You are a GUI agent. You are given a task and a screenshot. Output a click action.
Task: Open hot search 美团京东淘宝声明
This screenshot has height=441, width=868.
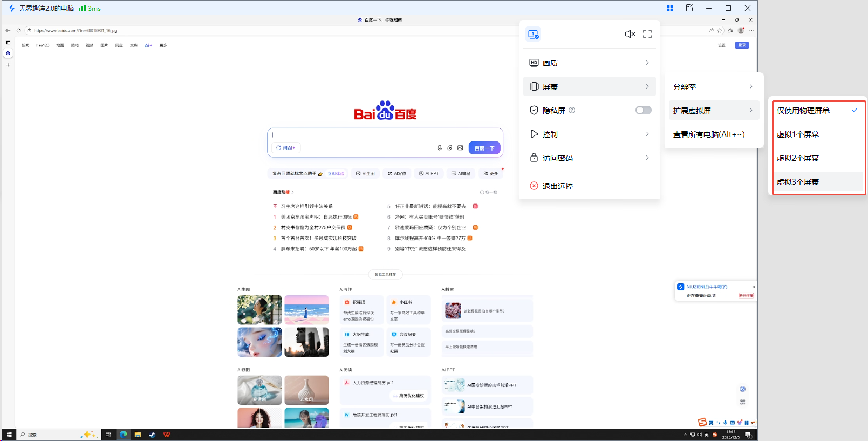(x=316, y=217)
